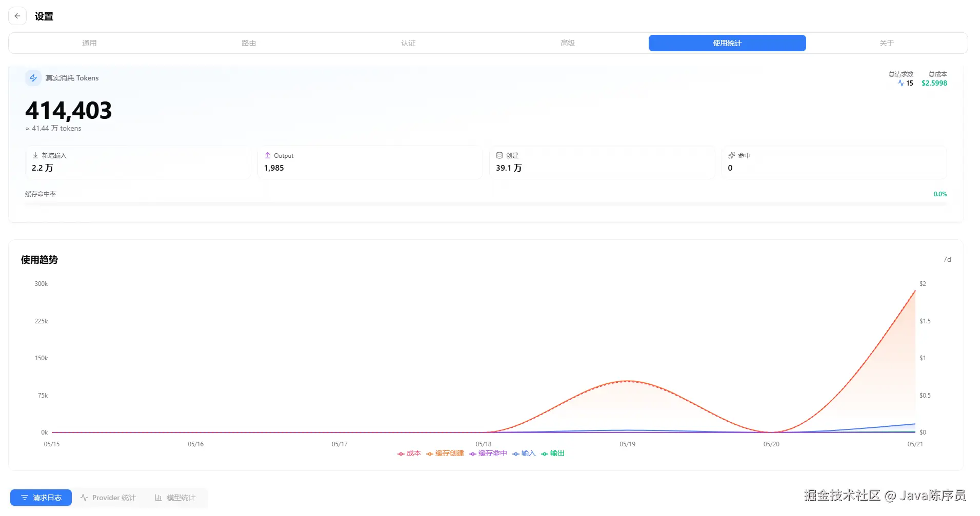Image resolution: width=980 pixels, height=516 pixels.
Task: Click the 300k label on left axis
Action: coord(41,284)
